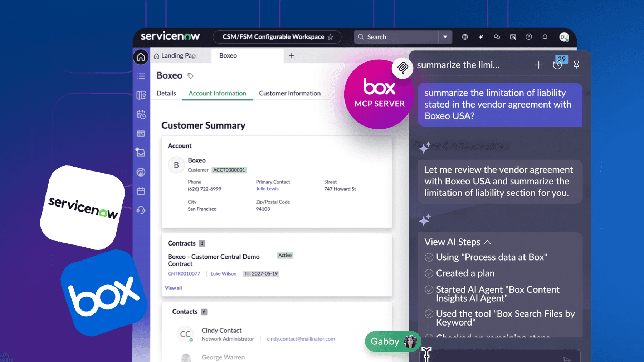
Task: Open Boxeo - Customer Central Demo Contract
Action: (x=214, y=260)
